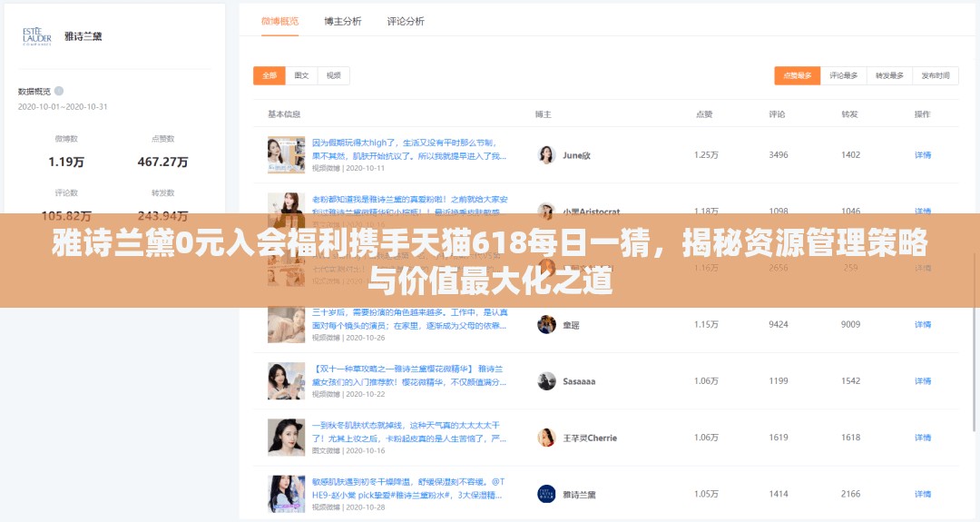980x522 pixels.
Task: Sort posts by 发布时间
Action: click(936, 75)
